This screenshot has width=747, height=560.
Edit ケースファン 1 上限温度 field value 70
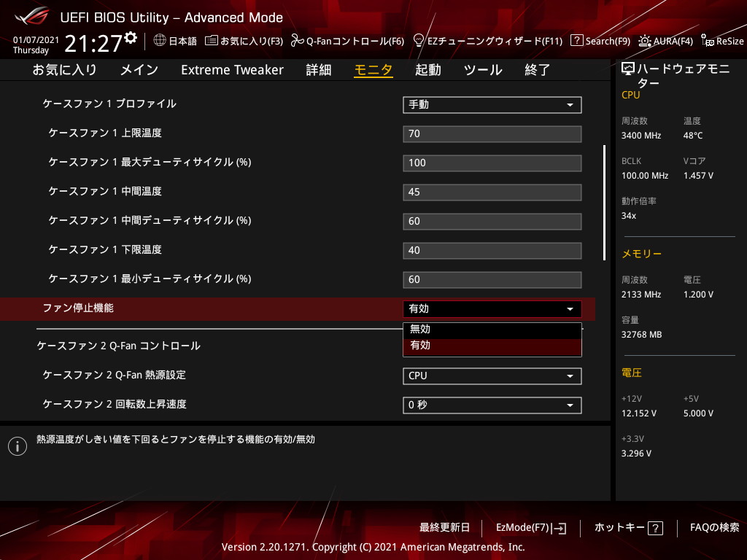tap(492, 134)
